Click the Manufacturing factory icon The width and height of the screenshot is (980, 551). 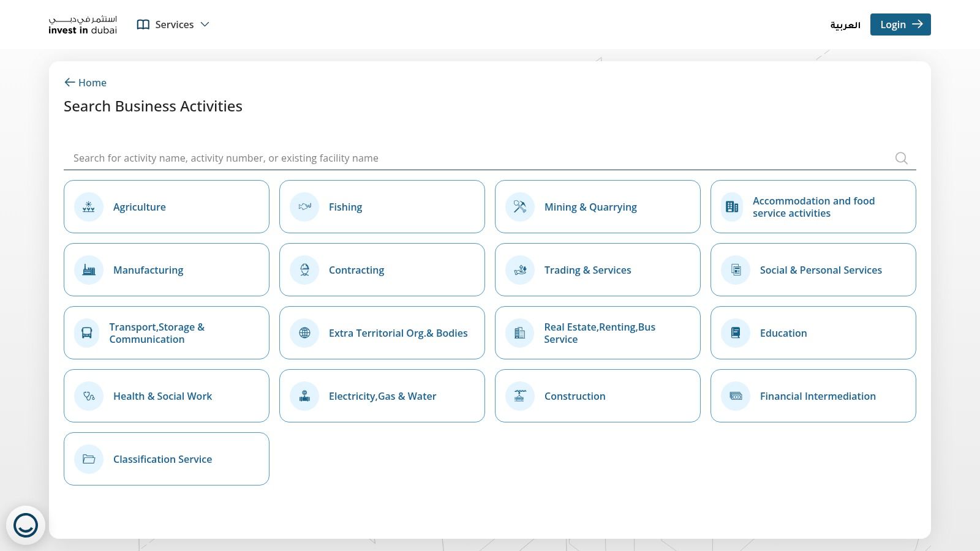tap(88, 270)
